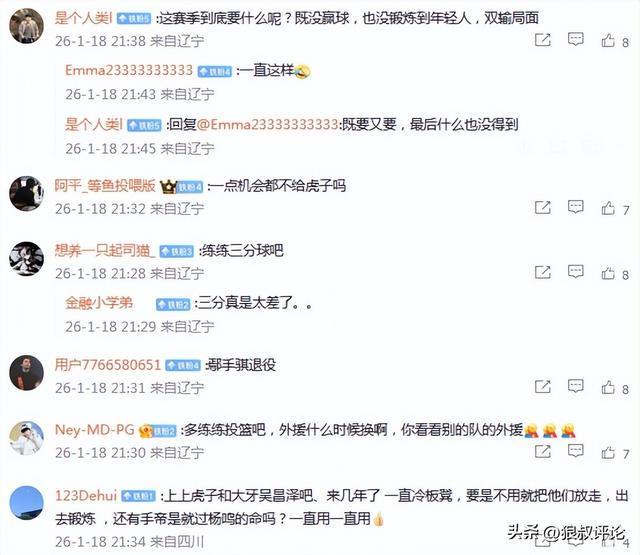Reply to 用户7766580651's comment
The image size is (640, 555).
point(576,386)
